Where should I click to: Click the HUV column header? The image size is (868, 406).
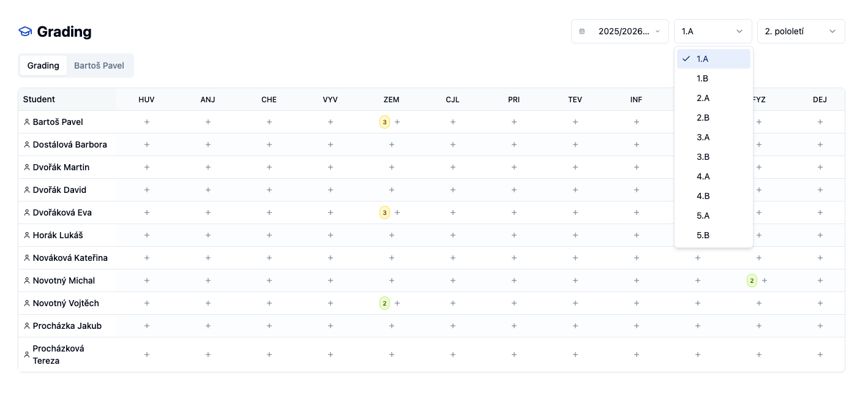(x=147, y=100)
